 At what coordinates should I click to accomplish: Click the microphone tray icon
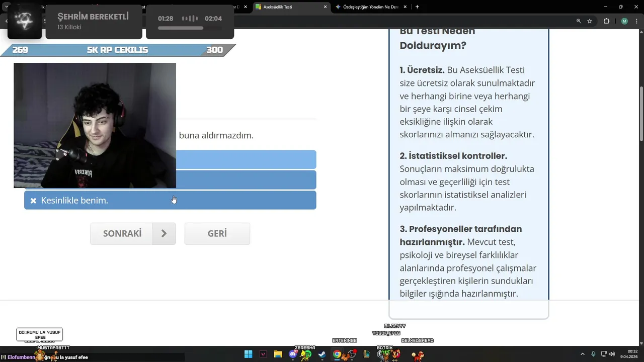point(594,354)
